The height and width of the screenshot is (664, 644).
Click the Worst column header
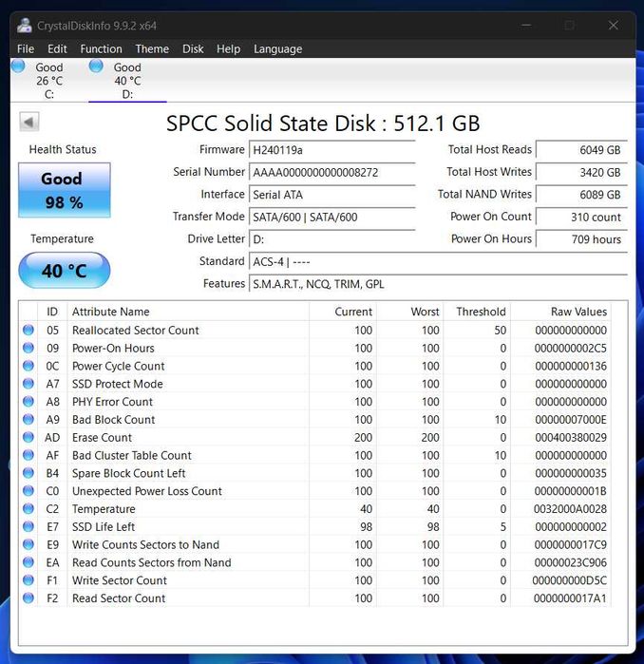coord(409,312)
